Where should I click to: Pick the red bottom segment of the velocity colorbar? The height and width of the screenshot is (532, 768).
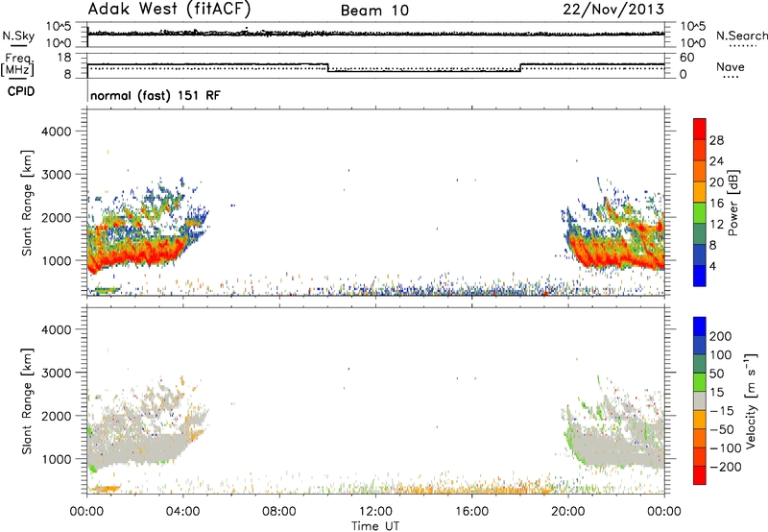tap(700, 475)
